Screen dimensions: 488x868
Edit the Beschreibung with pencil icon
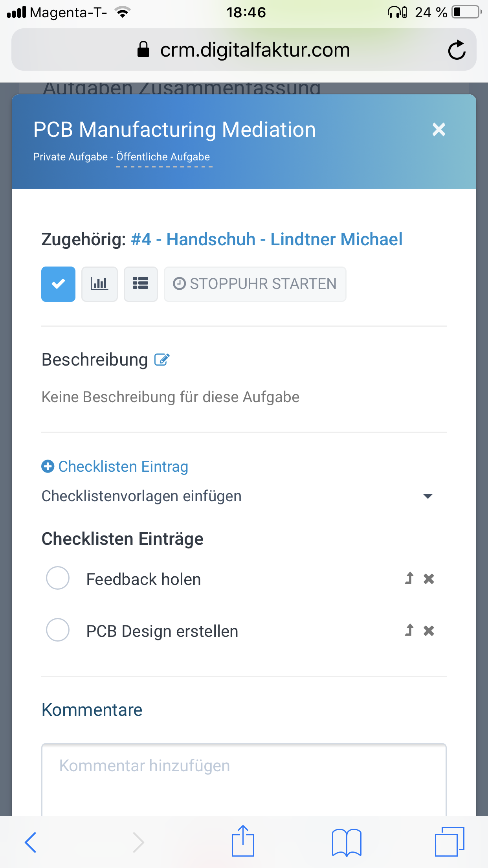click(162, 360)
